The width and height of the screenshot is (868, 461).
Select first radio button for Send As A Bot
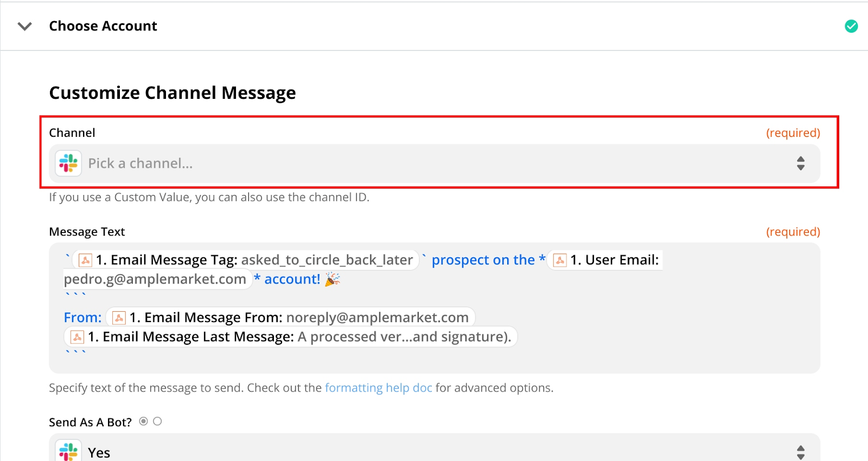(143, 421)
